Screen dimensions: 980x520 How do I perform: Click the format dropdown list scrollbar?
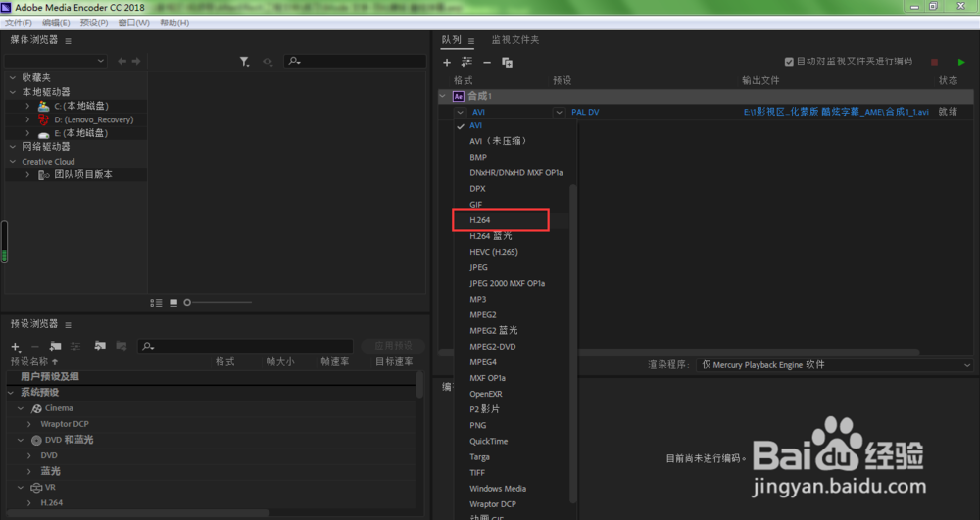coord(572,343)
